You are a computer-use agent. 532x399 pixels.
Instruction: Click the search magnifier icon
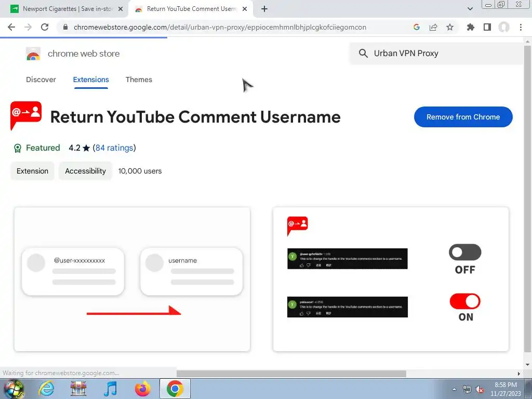tap(363, 54)
